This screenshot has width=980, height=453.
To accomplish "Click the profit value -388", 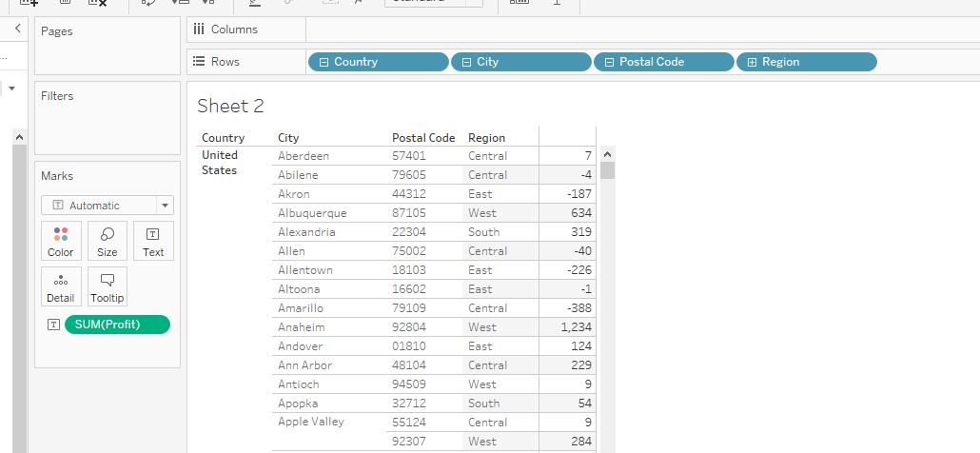I will pos(579,308).
